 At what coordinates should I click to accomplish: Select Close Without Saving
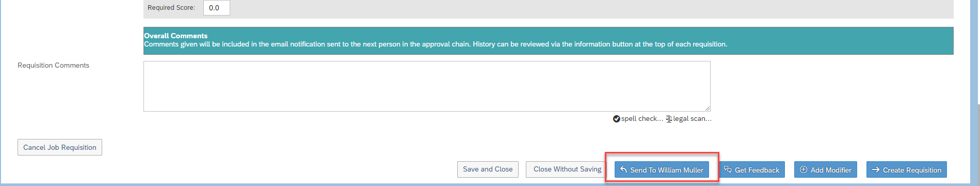point(567,169)
